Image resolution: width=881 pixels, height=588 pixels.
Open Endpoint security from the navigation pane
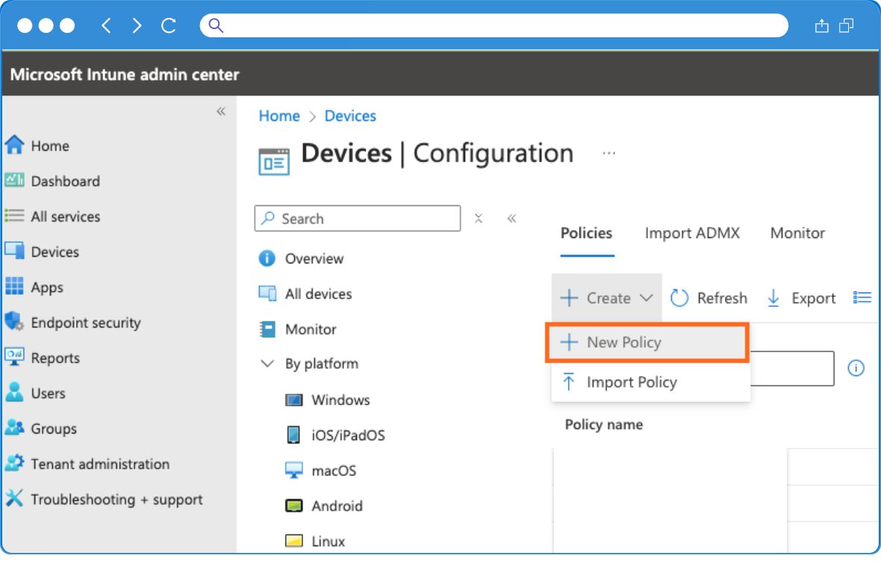86,322
